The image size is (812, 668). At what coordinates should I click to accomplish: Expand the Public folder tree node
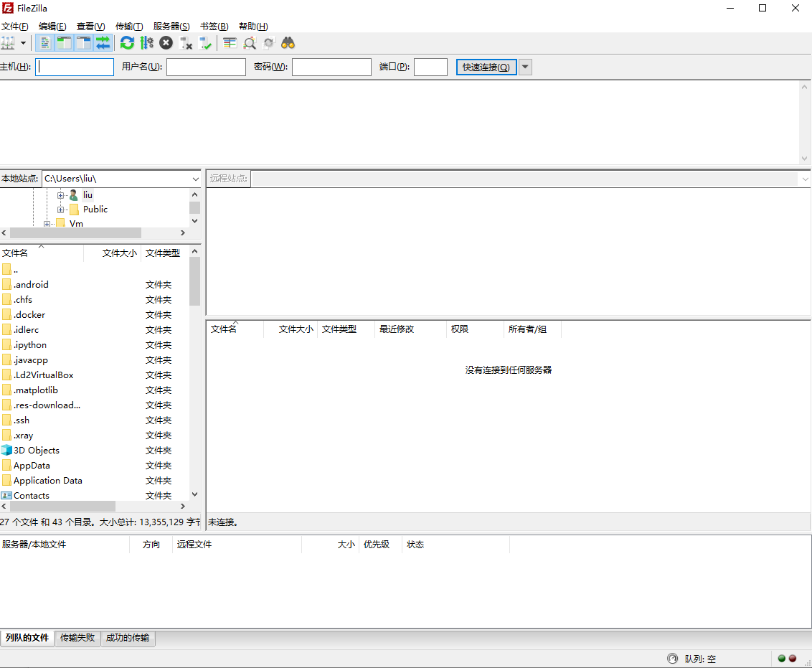(x=60, y=210)
